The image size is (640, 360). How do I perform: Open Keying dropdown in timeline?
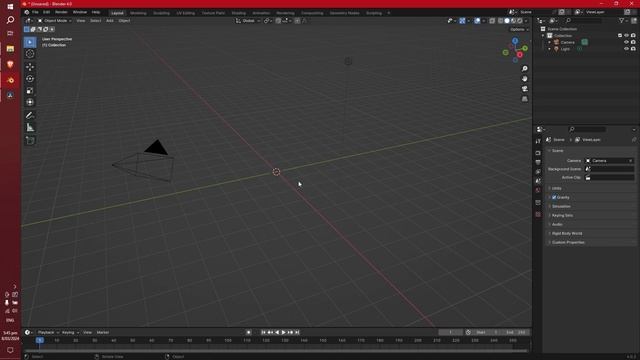[70, 332]
